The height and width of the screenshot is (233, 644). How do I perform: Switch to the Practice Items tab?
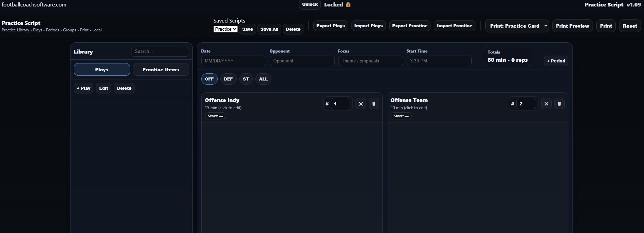(x=160, y=70)
